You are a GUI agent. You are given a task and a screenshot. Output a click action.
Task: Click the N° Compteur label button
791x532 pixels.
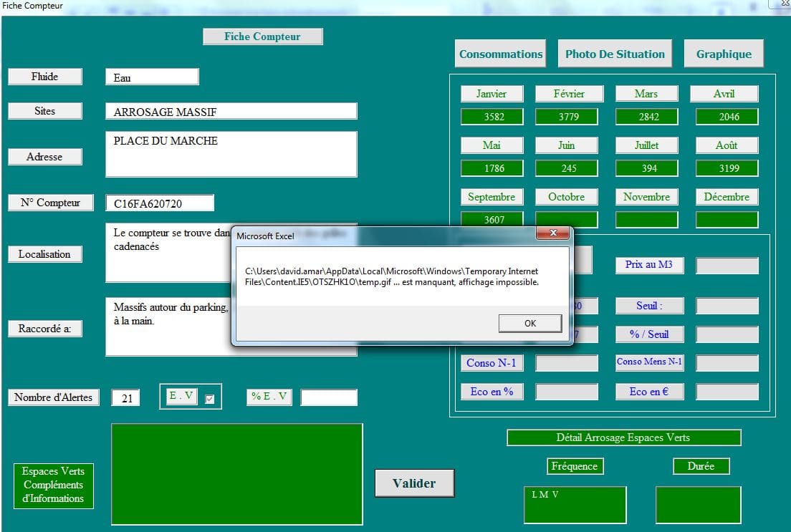coord(51,203)
